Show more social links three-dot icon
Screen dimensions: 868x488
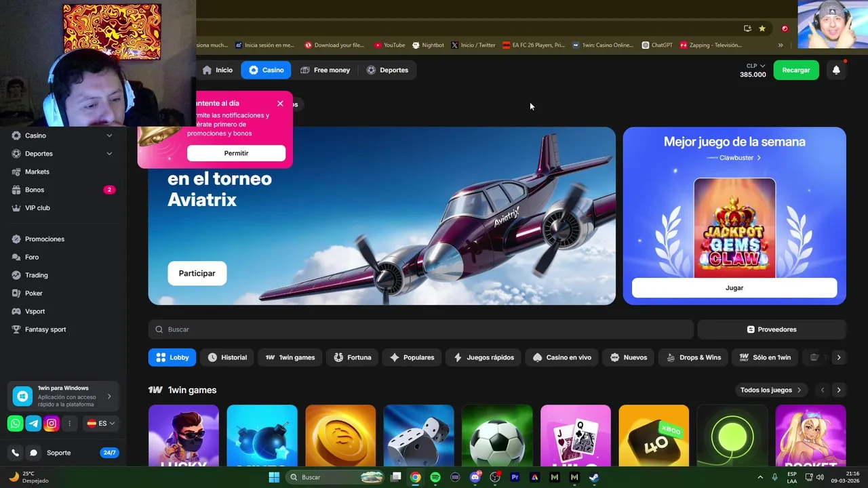point(69,424)
